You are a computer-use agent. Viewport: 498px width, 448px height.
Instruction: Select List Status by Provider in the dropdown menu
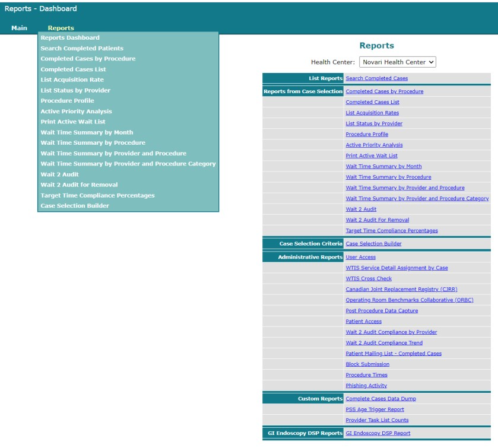(75, 90)
